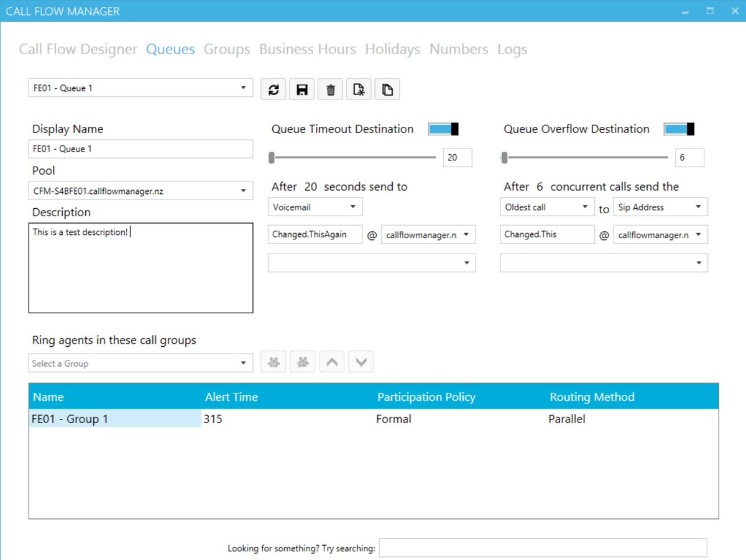Click the search box at the bottom

543,548
